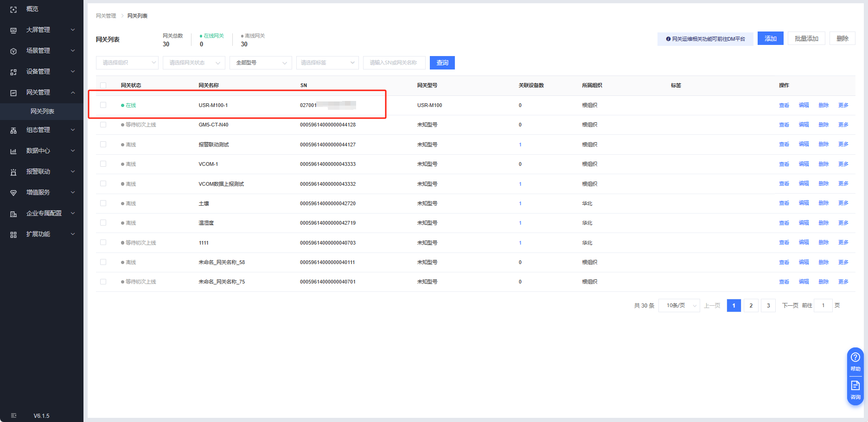The image size is (868, 422).
Task: Open the 全部型号 model dropdown
Action: [261, 63]
